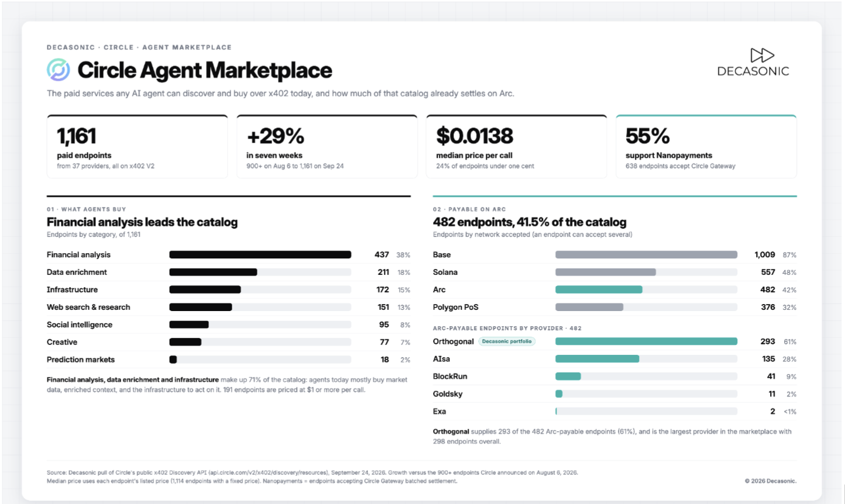Click the "437" value for Financial analysis

click(x=382, y=255)
